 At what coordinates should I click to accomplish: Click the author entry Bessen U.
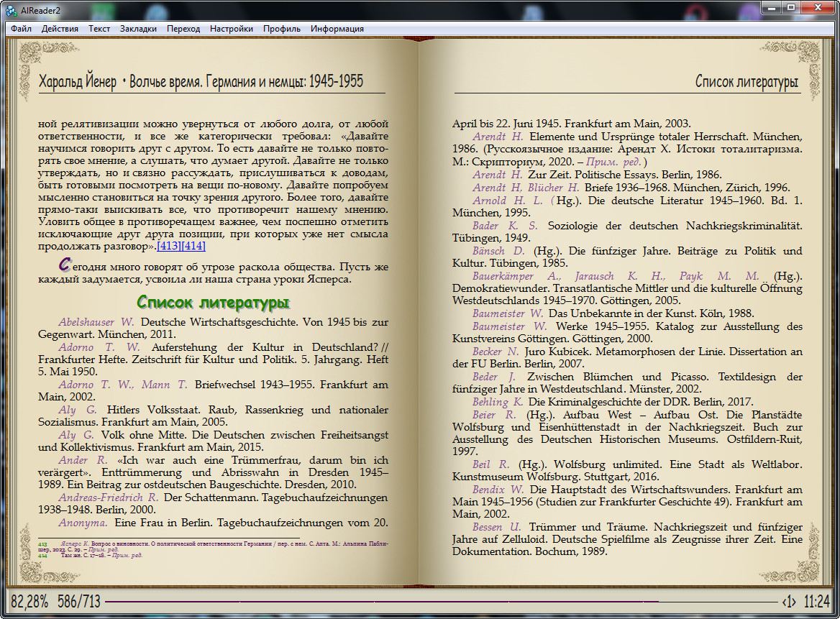[x=496, y=528]
